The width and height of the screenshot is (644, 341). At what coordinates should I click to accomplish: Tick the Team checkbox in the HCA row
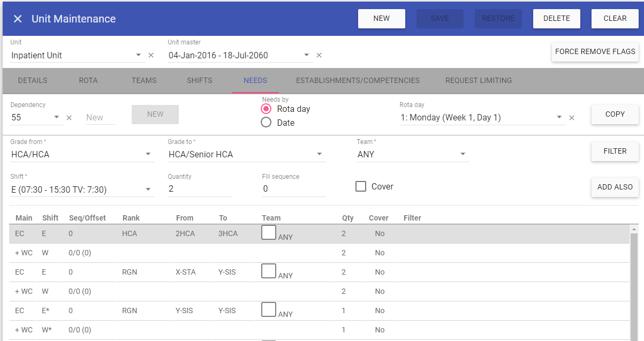269,232
